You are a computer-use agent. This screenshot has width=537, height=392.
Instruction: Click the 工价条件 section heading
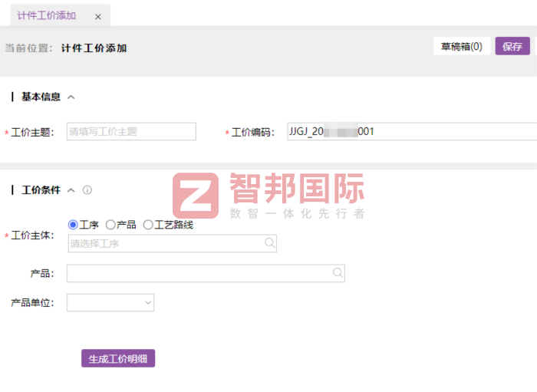41,190
